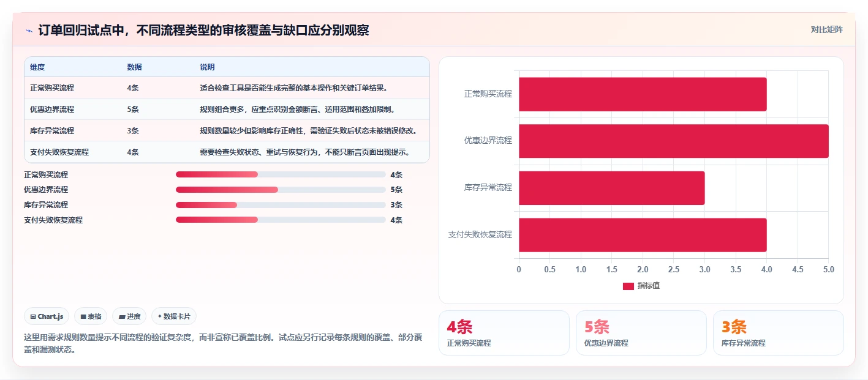
Task: Select the 进度 chip
Action: tap(129, 316)
